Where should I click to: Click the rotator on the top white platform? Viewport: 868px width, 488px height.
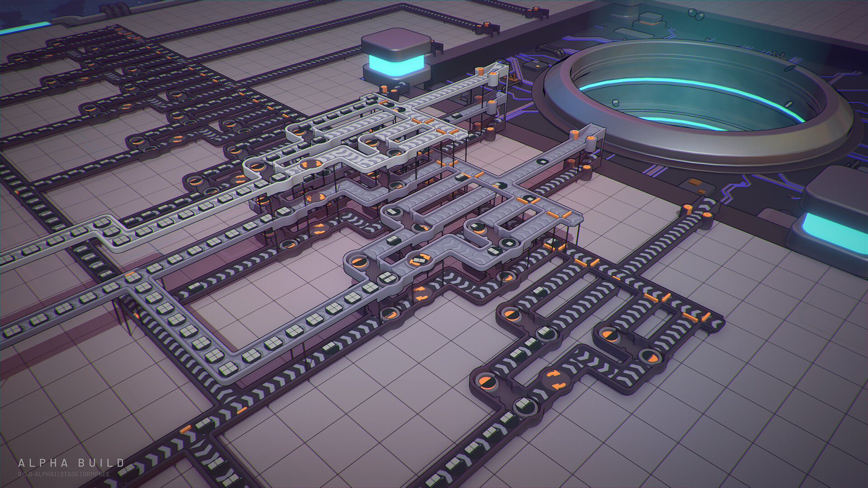[x=311, y=164]
